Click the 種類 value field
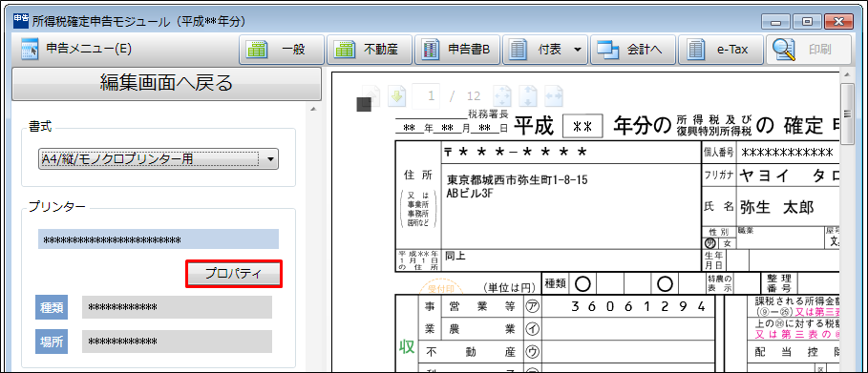Viewport: 868px width, 373px height. point(178,307)
